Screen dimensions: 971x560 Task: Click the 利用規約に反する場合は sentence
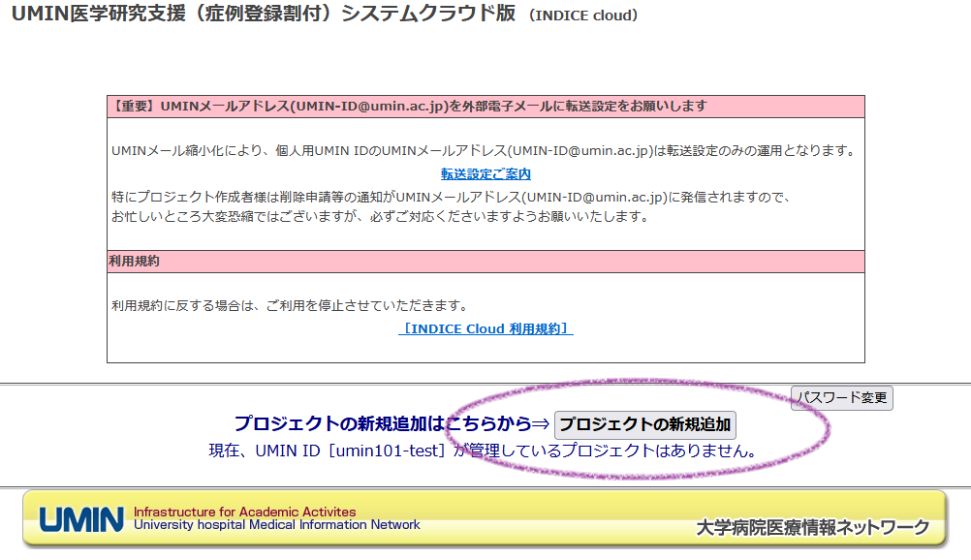click(x=290, y=306)
